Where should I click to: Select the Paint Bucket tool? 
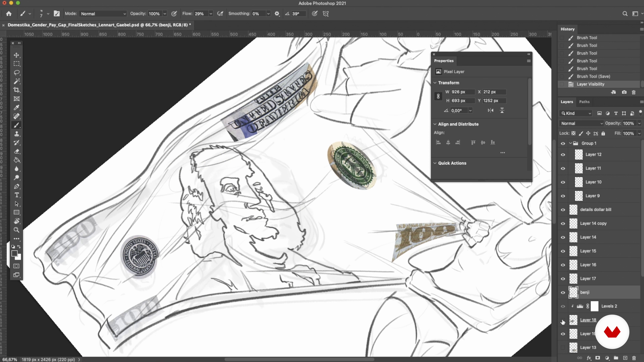click(16, 160)
